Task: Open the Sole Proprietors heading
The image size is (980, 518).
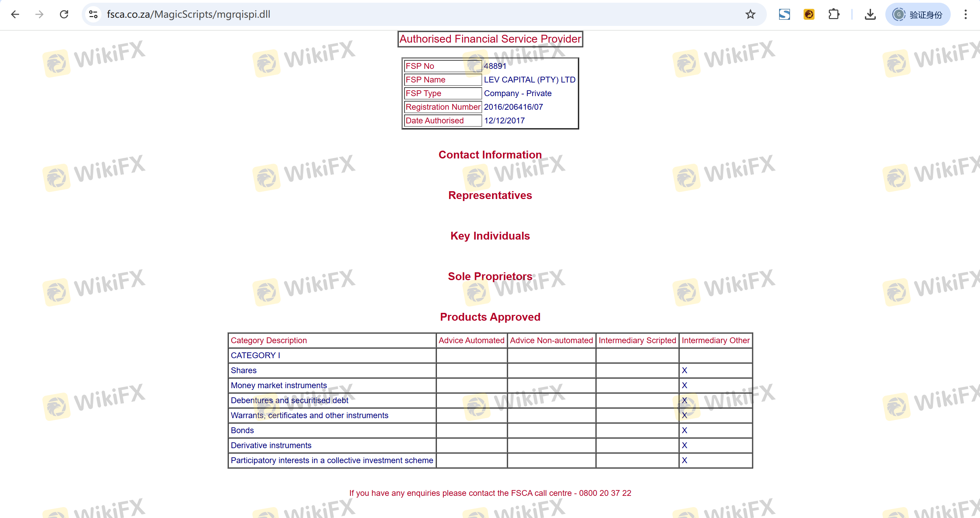Action: click(x=490, y=276)
